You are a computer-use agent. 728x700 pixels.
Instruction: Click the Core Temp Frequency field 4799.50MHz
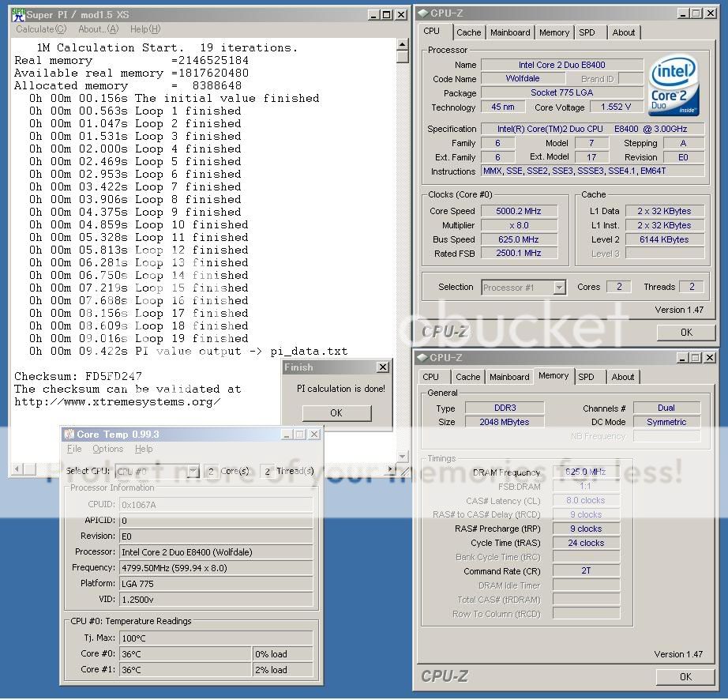(216, 568)
